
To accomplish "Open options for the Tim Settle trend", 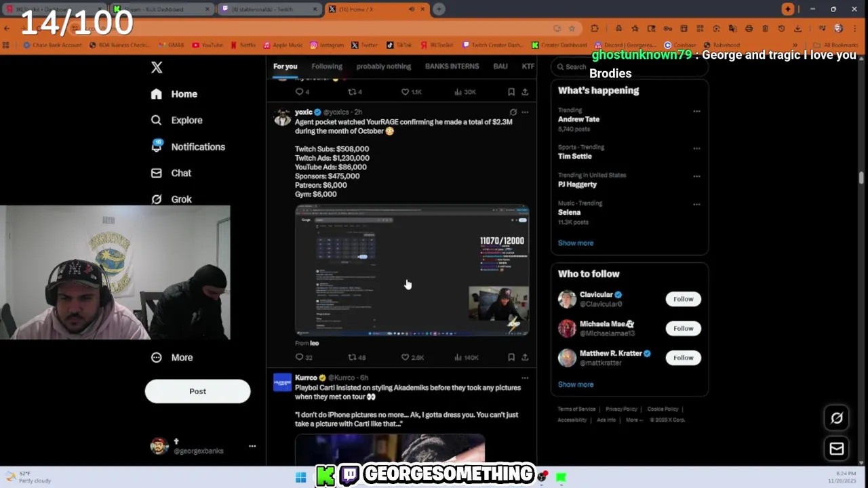I will tap(696, 148).
